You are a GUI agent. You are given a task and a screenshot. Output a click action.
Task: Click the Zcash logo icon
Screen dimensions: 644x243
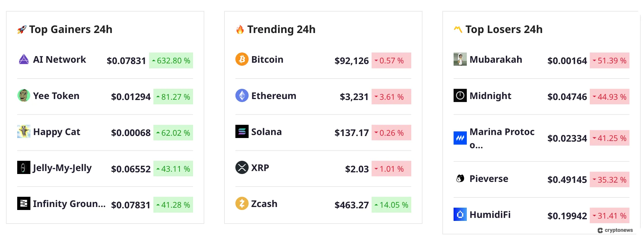coord(242,204)
